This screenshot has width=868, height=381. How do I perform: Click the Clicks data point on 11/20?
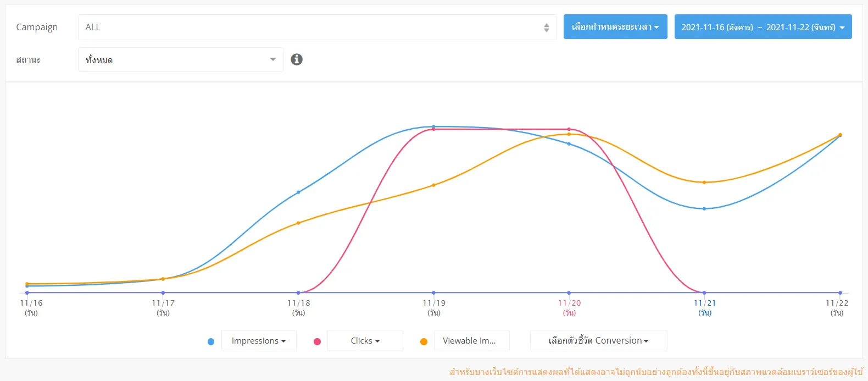point(569,129)
